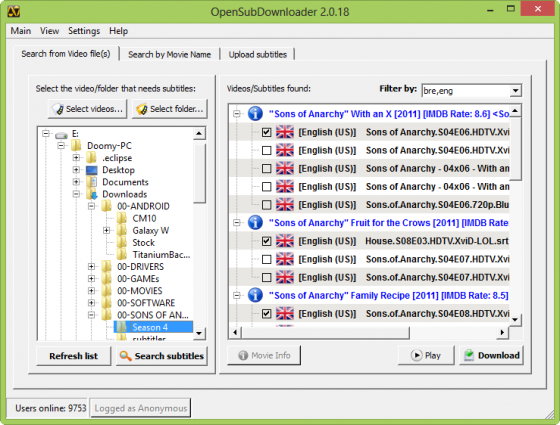
Task: Click the Stock folder icon
Action: pyautogui.click(x=122, y=242)
